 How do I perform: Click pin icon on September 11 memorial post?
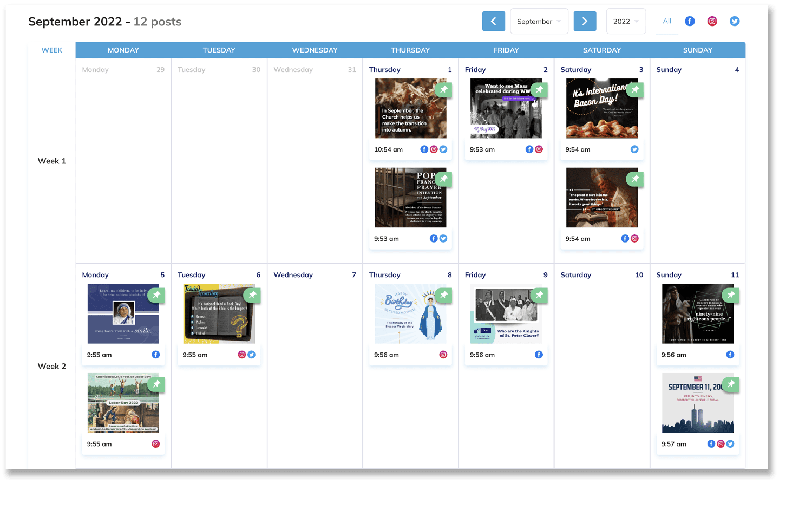click(x=731, y=384)
